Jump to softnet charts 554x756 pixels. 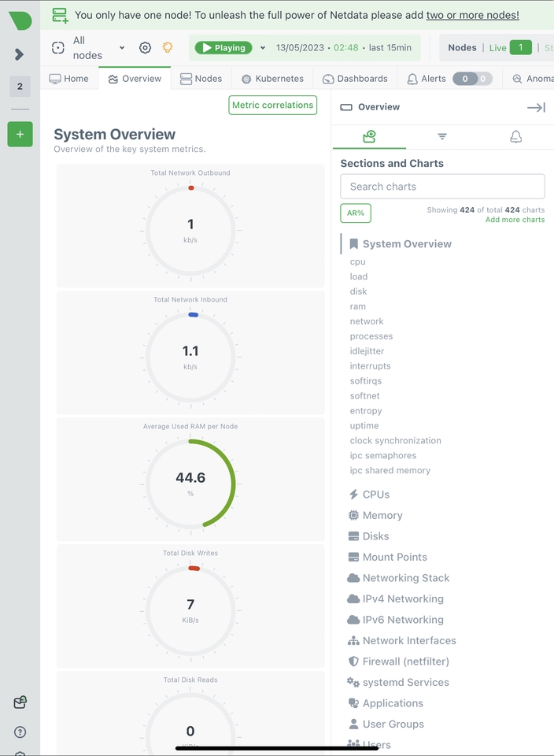(x=364, y=396)
